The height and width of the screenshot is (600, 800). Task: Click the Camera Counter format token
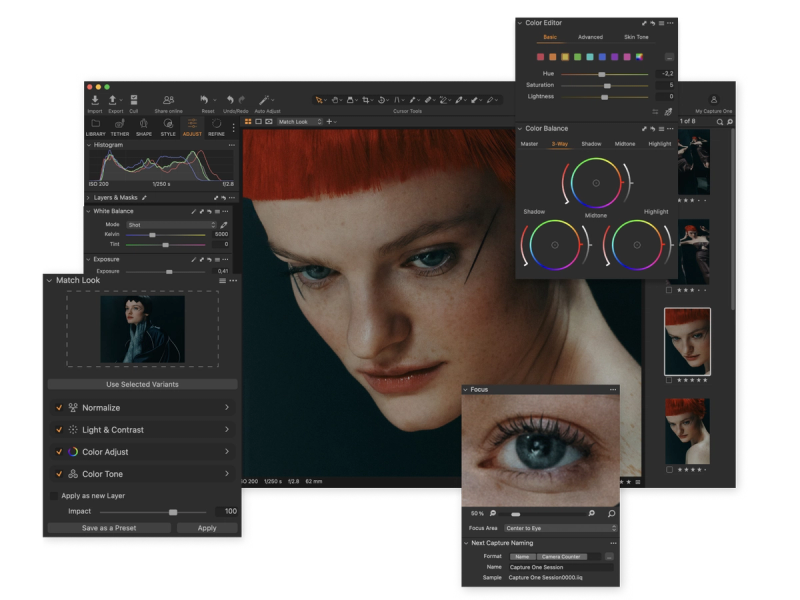[x=561, y=557]
